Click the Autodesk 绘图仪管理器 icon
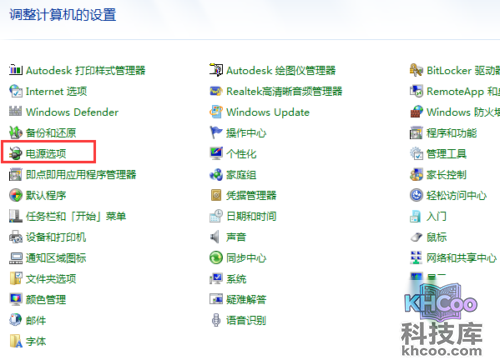Image resolution: width=500 pixels, height=360 pixels. (x=216, y=70)
